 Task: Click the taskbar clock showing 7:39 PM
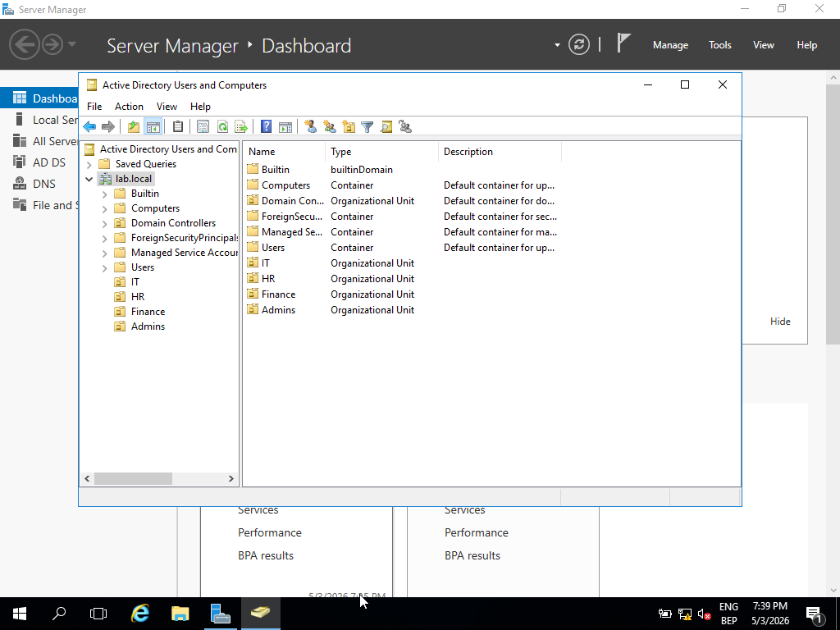coord(769,614)
